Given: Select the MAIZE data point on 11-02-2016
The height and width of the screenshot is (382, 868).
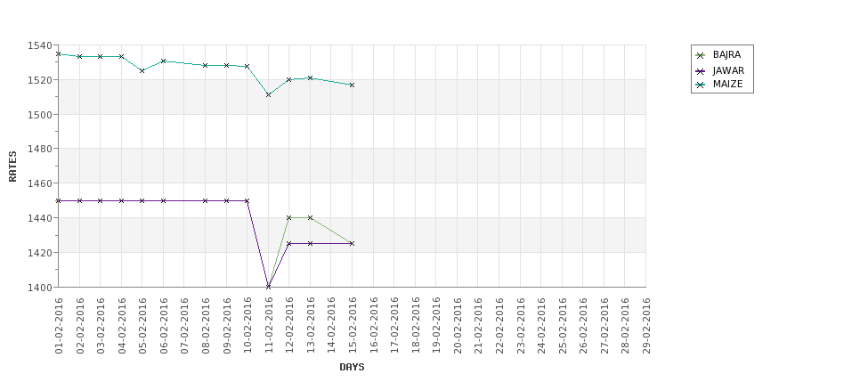Looking at the screenshot, I should pyautogui.click(x=268, y=94).
